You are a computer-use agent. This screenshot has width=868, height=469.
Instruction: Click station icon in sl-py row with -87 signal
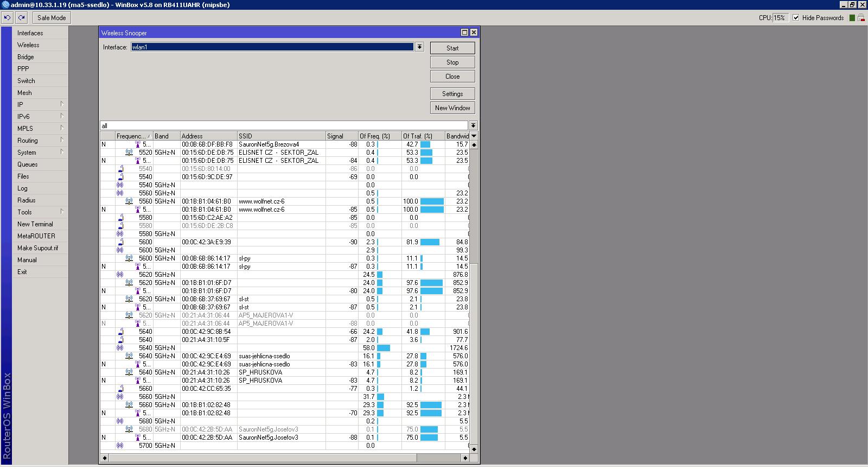coord(138,267)
